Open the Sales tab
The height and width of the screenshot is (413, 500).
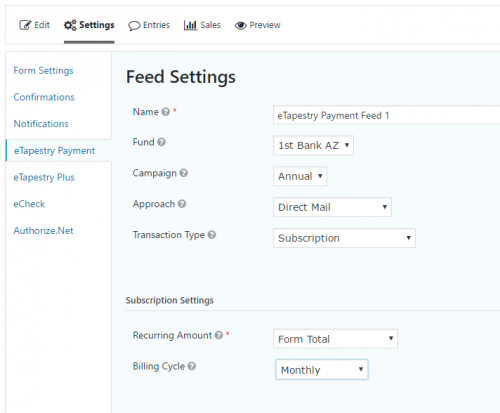202,25
